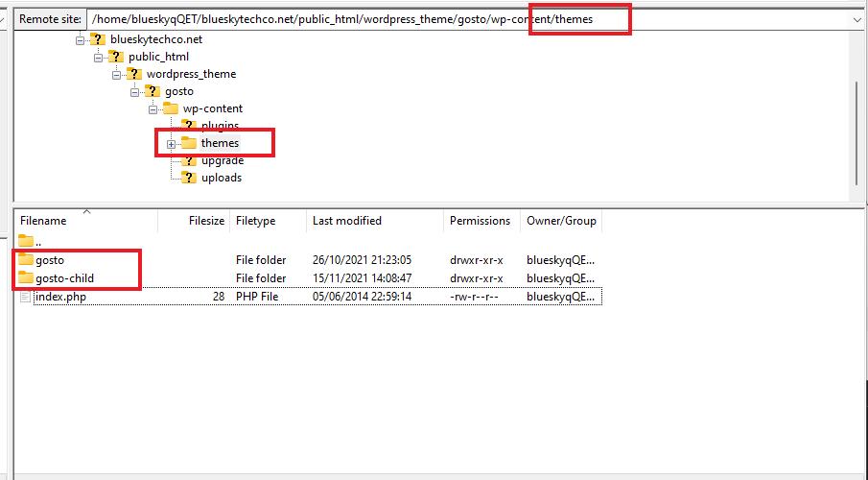Click the wordpress_theme unknown-folder icon
Image resolution: width=868 pixels, height=480 pixels.
click(134, 74)
